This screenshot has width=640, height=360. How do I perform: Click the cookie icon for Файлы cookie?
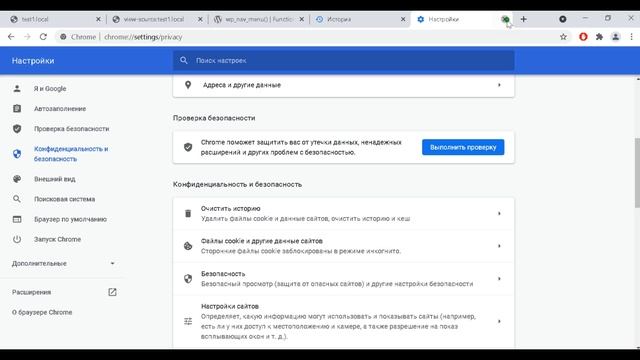[x=188, y=246]
